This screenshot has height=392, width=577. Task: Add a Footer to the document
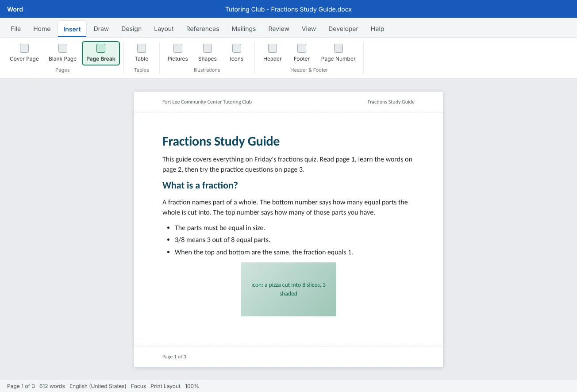click(302, 53)
